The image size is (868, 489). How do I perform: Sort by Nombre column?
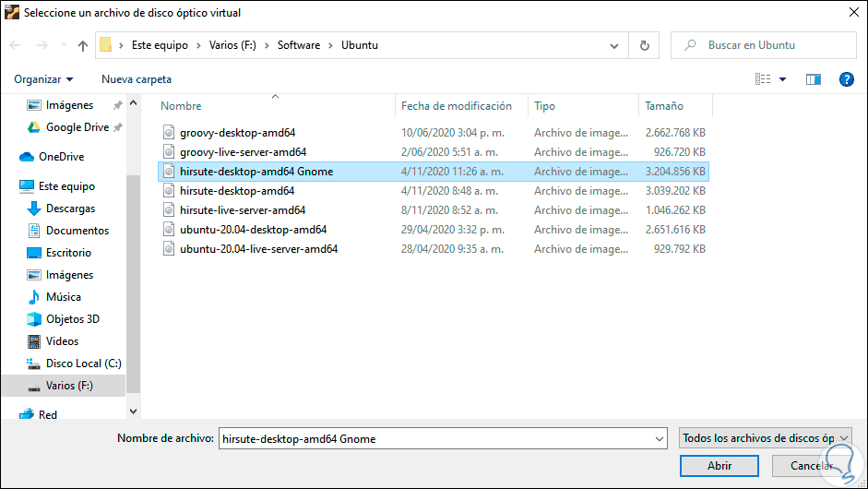[x=181, y=106]
